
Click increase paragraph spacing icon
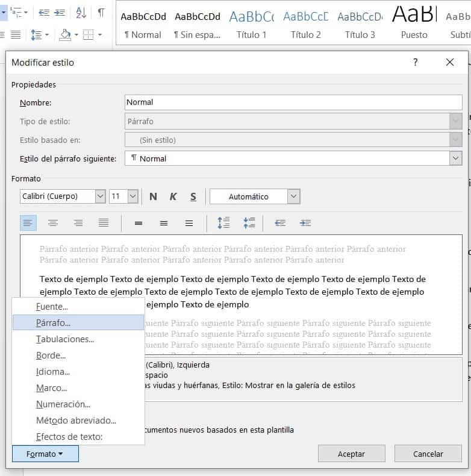pyautogui.click(x=223, y=223)
